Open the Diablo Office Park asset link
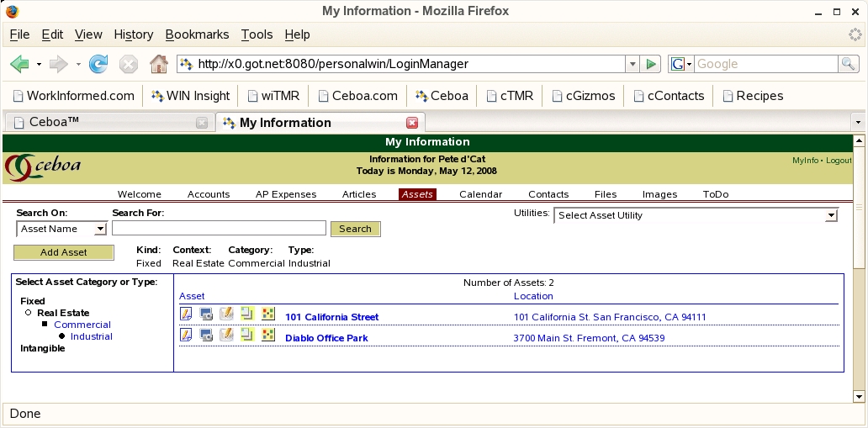Screen dimensions: 868x428 [x=326, y=338]
